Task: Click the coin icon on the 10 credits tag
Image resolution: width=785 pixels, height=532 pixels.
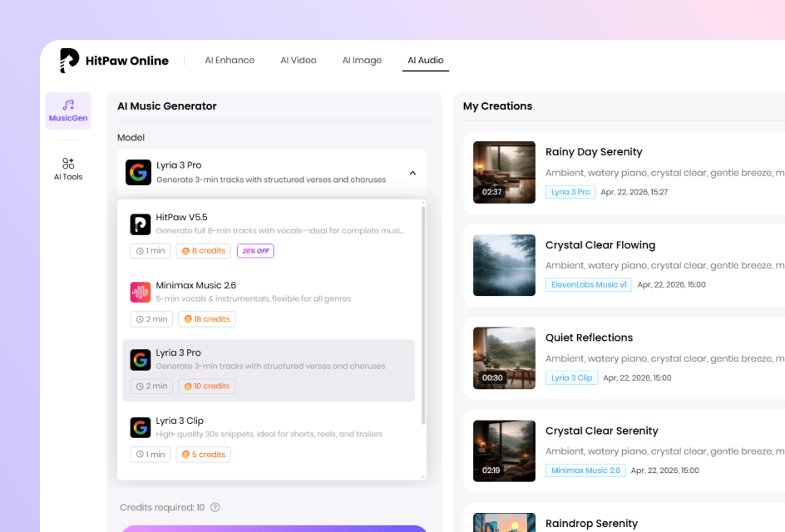Action: pos(188,387)
